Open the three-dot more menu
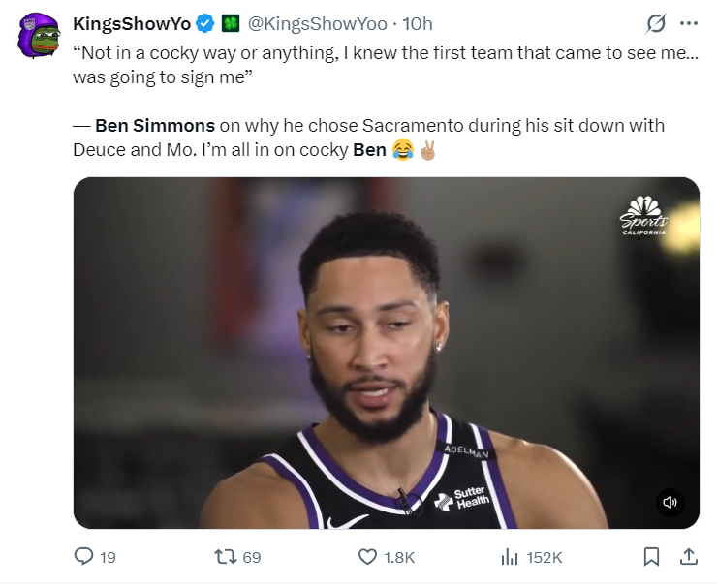Viewport: 717px width, 588px height. click(x=689, y=23)
